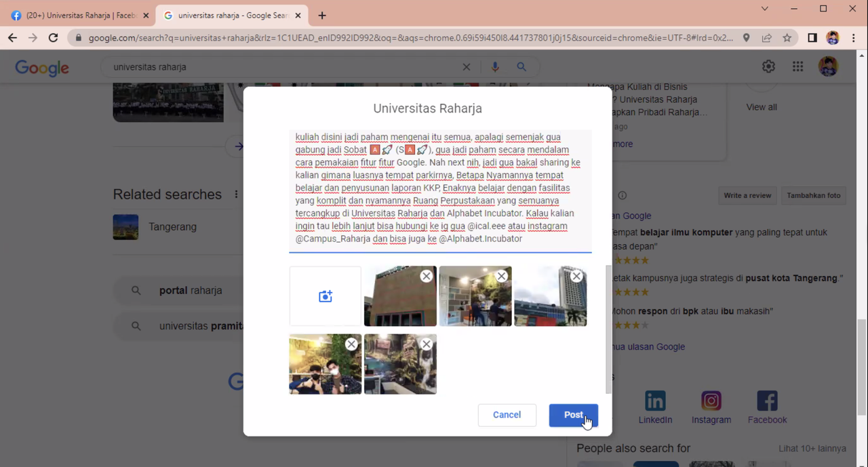Select the garden pond photo thumbnail
The width and height of the screenshot is (868, 467).
point(400,364)
